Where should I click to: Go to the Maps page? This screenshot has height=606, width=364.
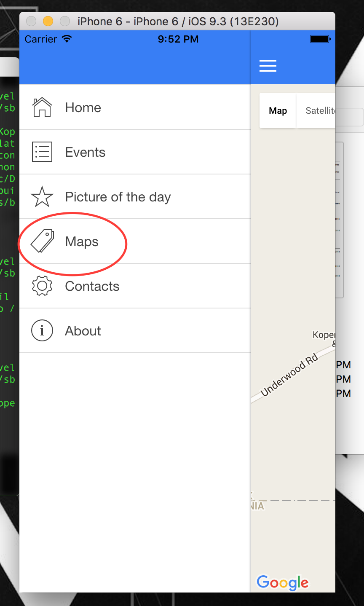(x=82, y=241)
